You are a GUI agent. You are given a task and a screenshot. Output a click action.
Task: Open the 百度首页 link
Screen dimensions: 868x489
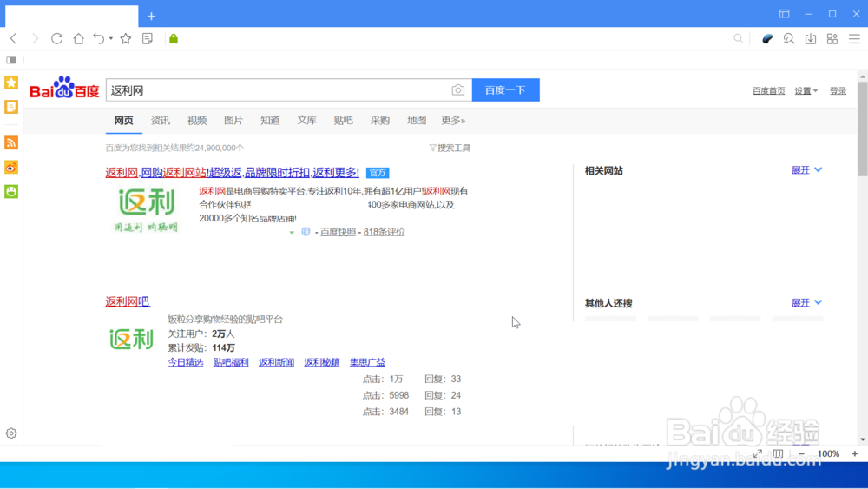[768, 91]
